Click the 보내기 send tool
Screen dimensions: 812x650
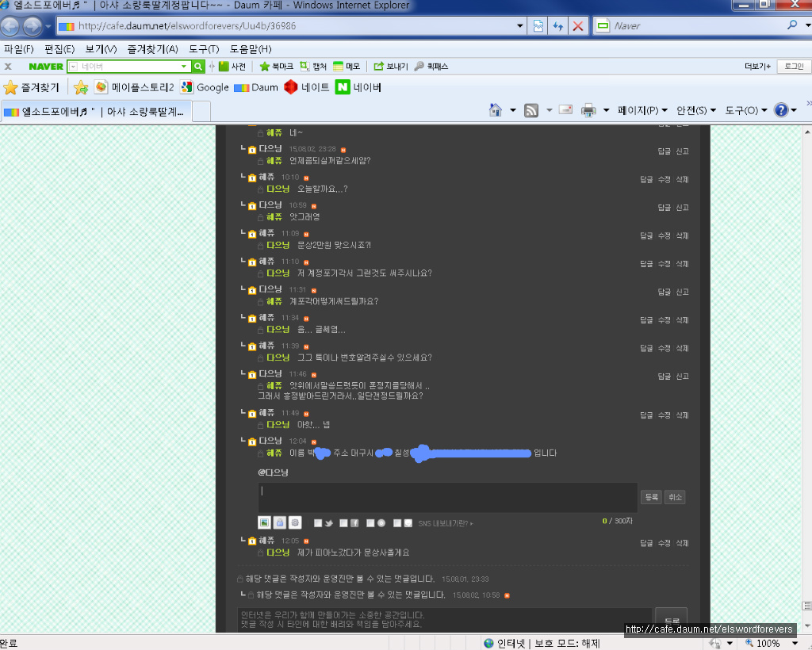coord(391,67)
